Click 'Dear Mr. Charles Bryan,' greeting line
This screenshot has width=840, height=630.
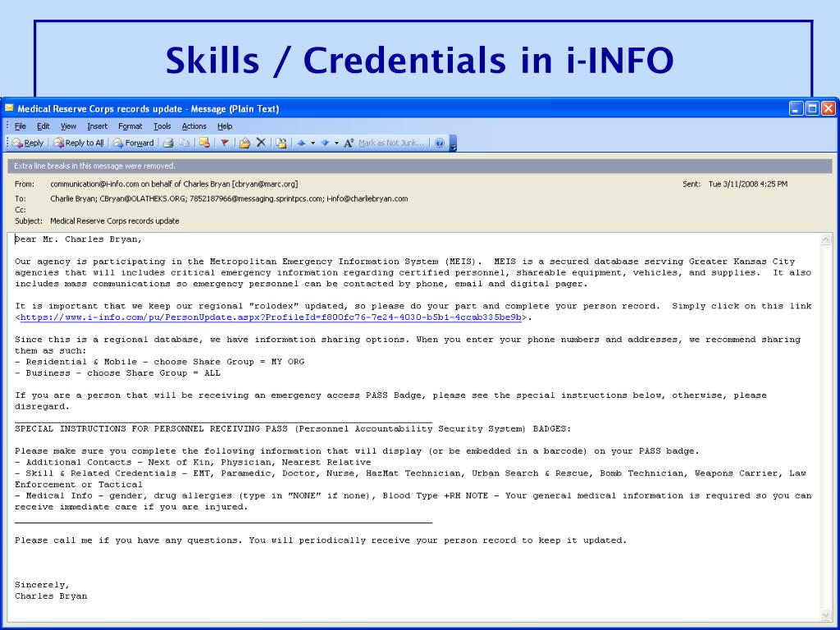click(78, 240)
